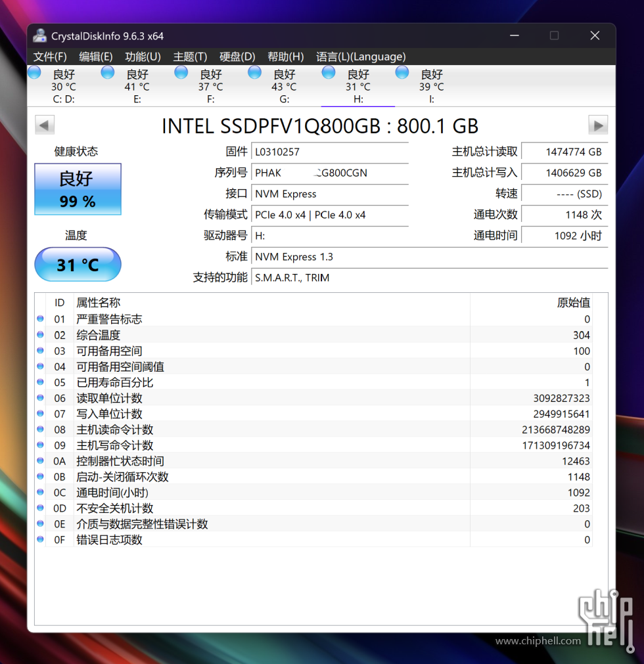The image size is (644, 664).
Task: Click status dot for attribute 0E 介质与数据完整性错误计数
Action: [x=40, y=523]
